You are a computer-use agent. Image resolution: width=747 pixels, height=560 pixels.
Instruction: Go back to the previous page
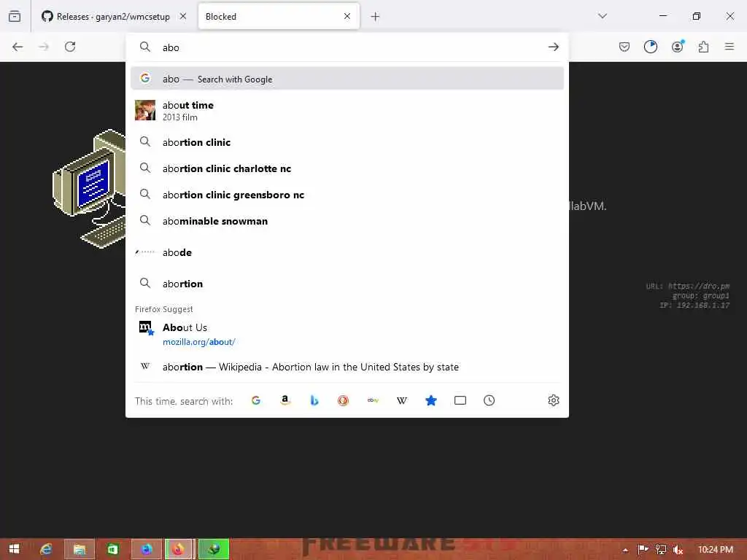pos(18,47)
